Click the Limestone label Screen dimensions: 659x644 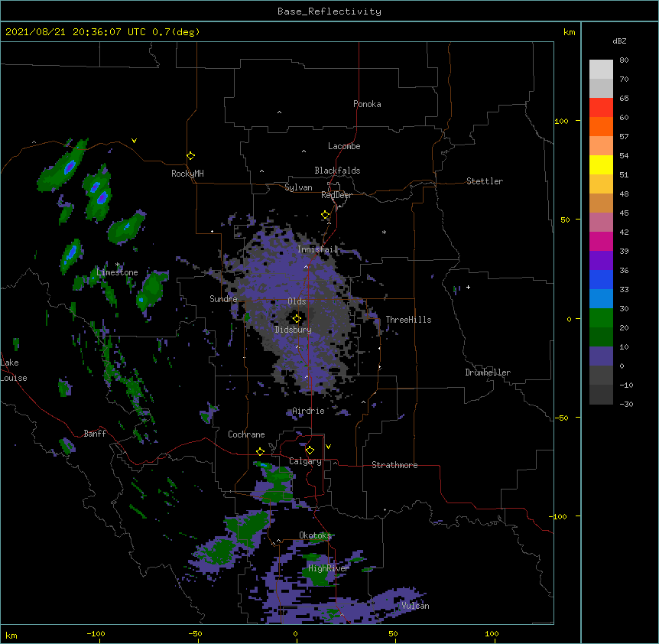click(x=117, y=272)
